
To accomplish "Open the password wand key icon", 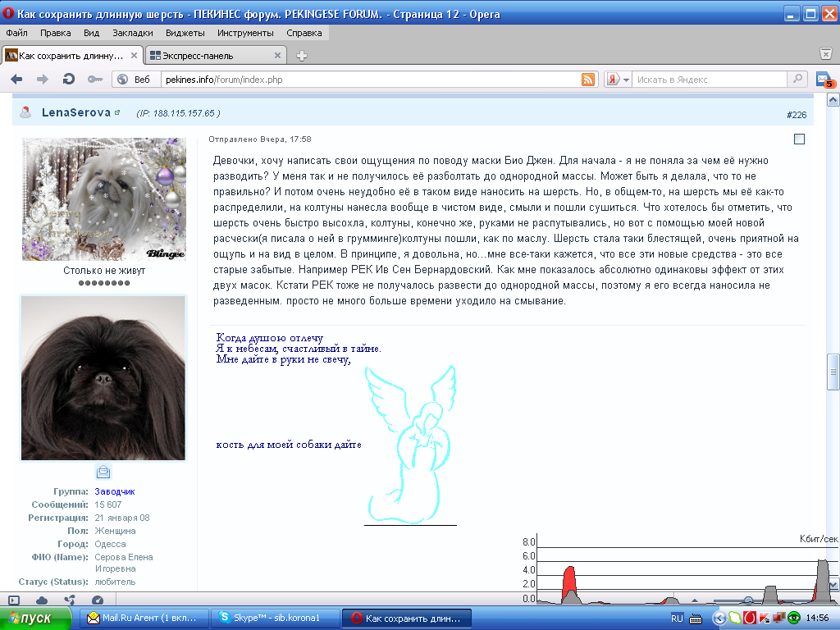I will tap(95, 80).
